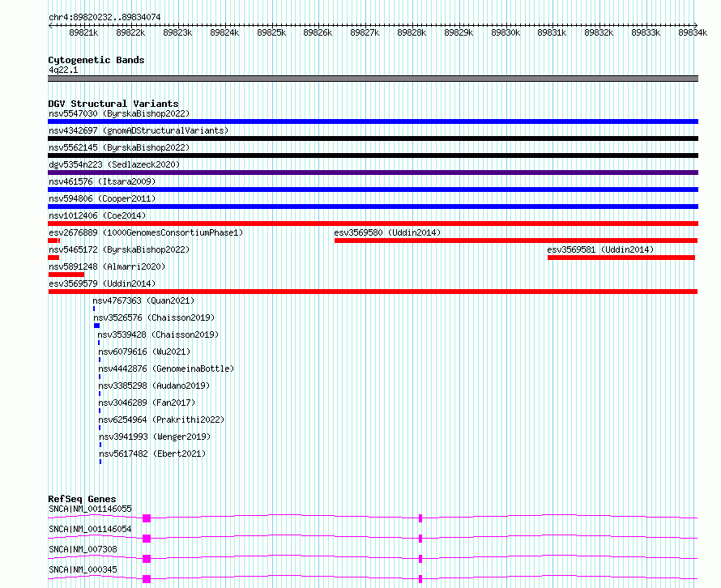Select the esv3569579 (Uddin2014) label
This screenshot has height=588, width=721.
tap(102, 283)
